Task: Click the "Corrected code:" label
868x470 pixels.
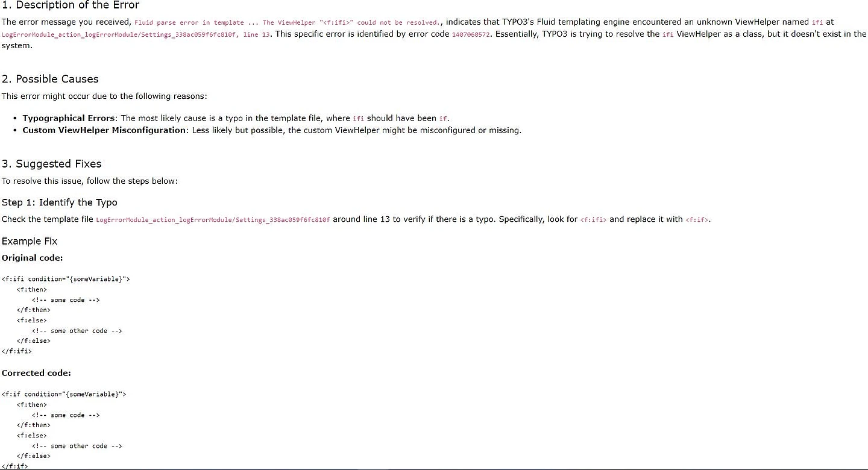Action: pyautogui.click(x=36, y=373)
